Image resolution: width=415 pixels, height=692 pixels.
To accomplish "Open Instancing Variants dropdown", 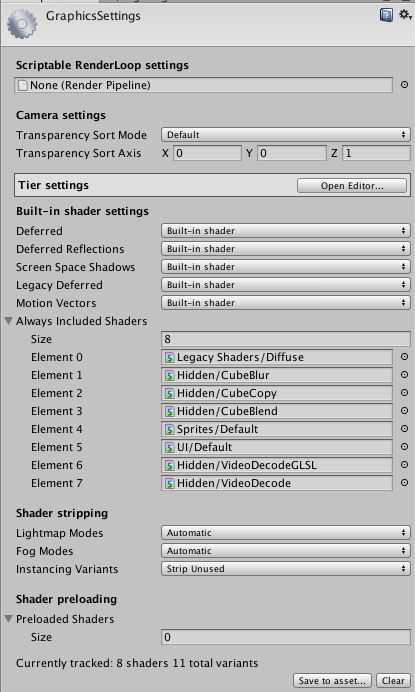I will 286,569.
